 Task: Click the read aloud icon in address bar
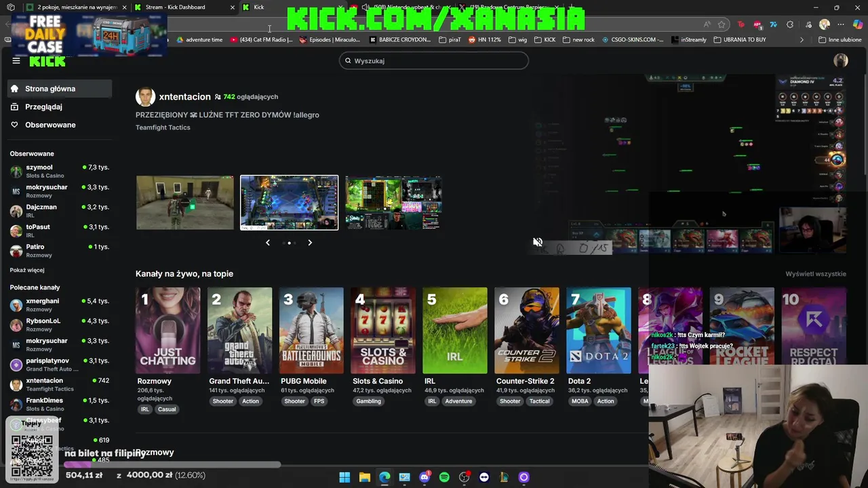click(x=707, y=24)
